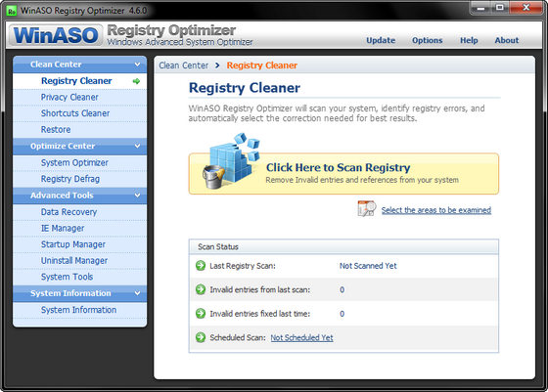Open Select the areas to be examined link
Viewport: 548px width, 392px height.
point(436,210)
